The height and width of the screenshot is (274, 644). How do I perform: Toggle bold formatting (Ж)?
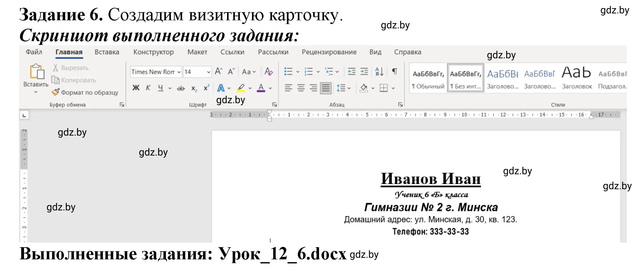(x=136, y=88)
